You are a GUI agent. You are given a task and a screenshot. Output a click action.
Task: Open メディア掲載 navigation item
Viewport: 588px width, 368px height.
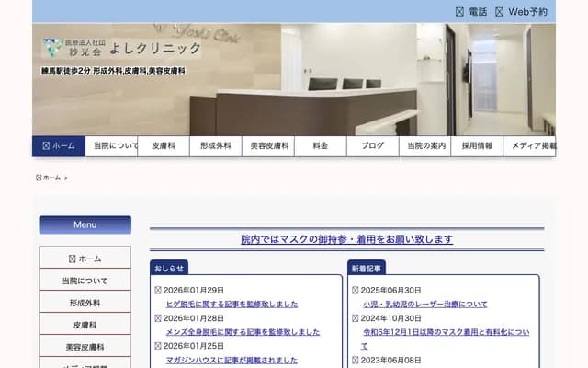click(533, 146)
